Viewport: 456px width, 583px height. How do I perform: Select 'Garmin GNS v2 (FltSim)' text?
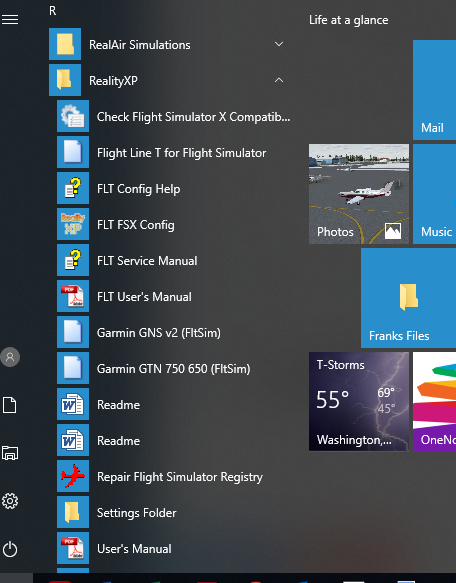159,333
